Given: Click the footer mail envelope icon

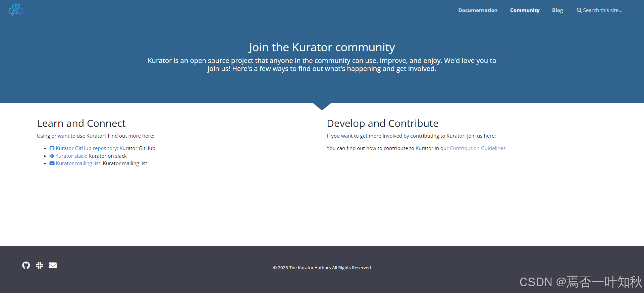Looking at the screenshot, I should [x=53, y=265].
